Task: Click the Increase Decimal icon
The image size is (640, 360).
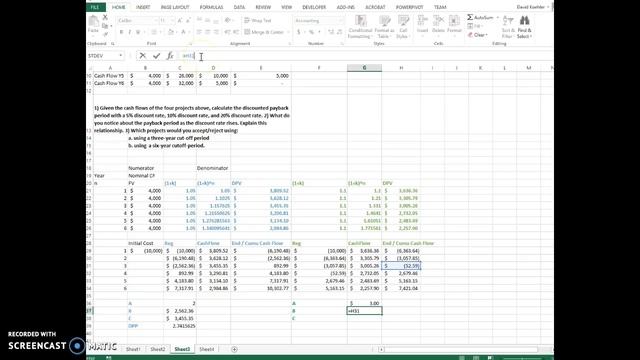Action: click(x=331, y=32)
